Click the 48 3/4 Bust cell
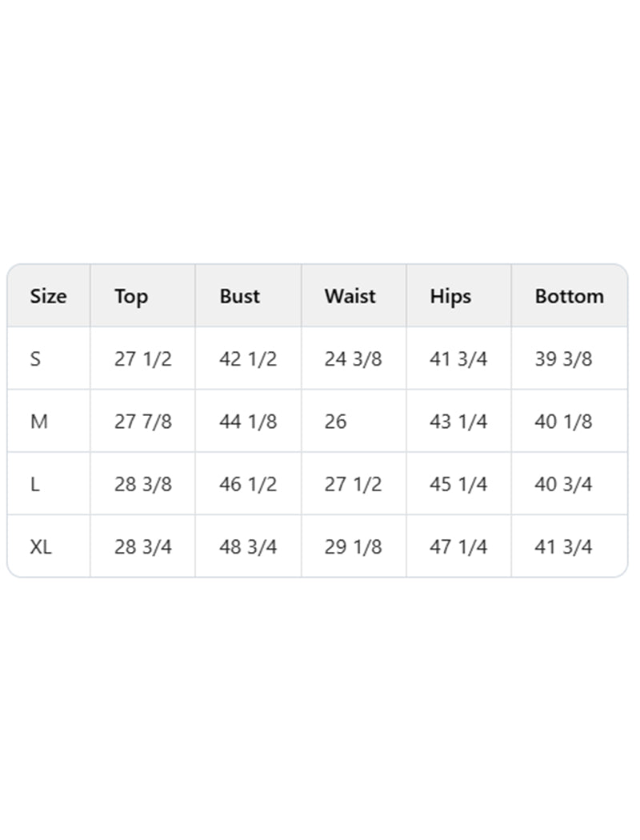Viewport: 640px width, 840px height. coord(248,547)
